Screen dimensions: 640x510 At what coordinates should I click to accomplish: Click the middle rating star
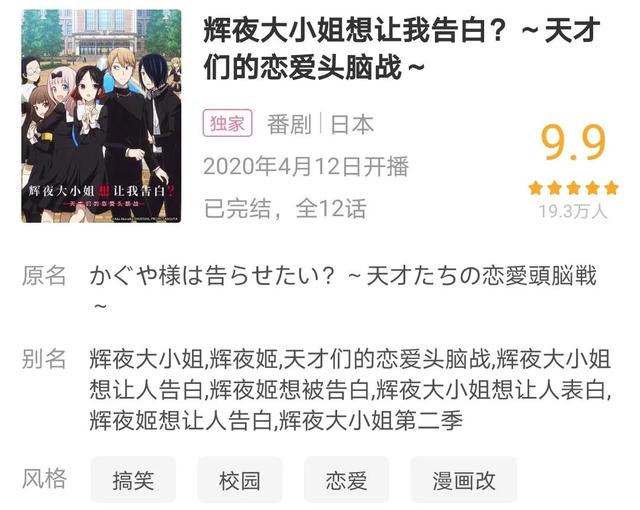coord(573,188)
